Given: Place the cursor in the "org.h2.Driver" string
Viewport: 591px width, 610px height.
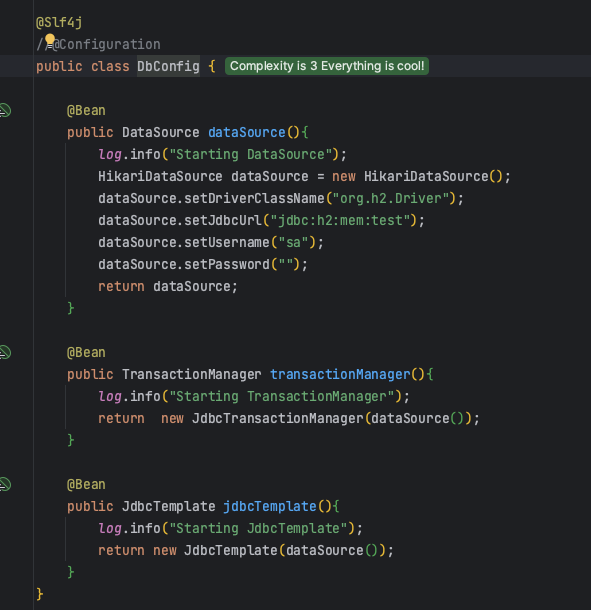Looking at the screenshot, I should [x=391, y=198].
